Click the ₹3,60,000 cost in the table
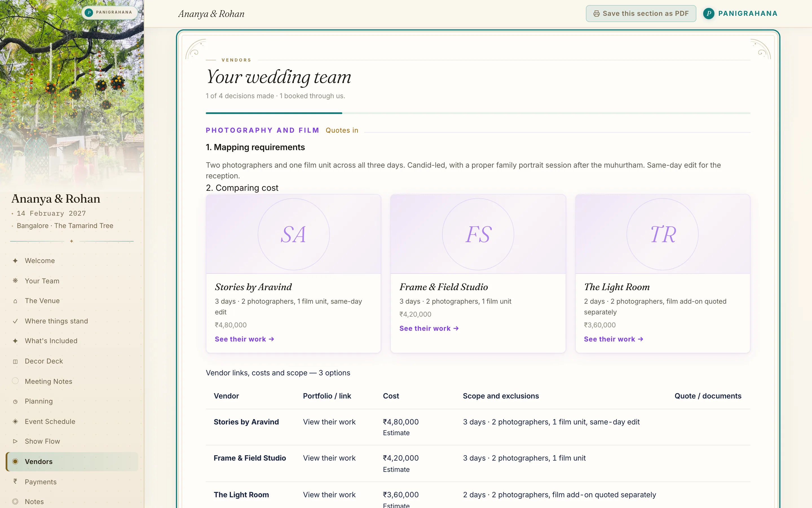Viewport: 812px width, 508px height. pyautogui.click(x=401, y=495)
